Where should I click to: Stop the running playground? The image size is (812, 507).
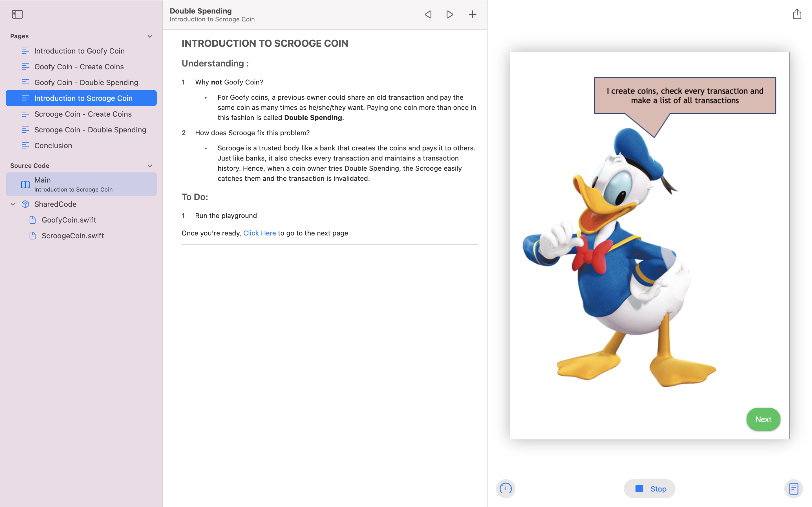point(649,489)
